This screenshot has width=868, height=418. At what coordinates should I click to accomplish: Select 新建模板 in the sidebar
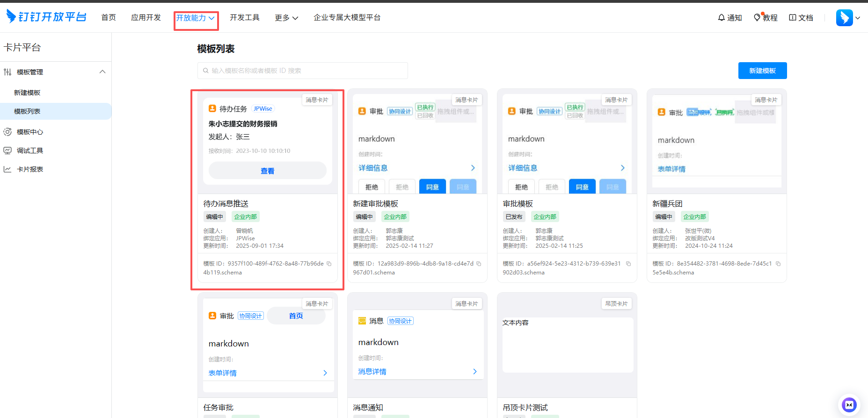click(x=27, y=93)
